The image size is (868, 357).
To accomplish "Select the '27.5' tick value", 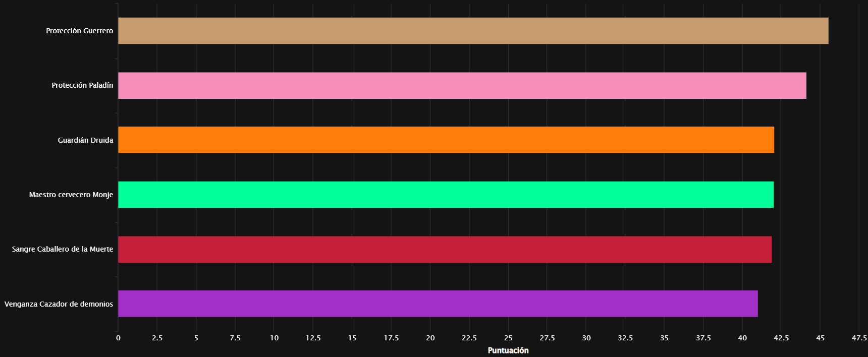I will pos(547,338).
